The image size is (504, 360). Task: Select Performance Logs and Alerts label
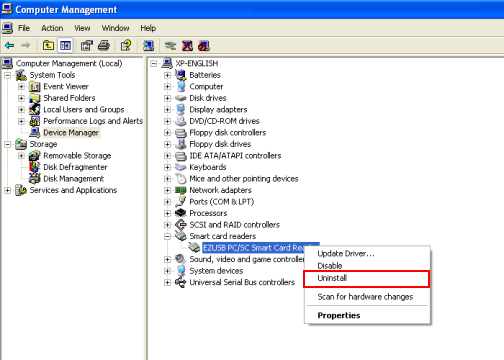(x=93, y=121)
